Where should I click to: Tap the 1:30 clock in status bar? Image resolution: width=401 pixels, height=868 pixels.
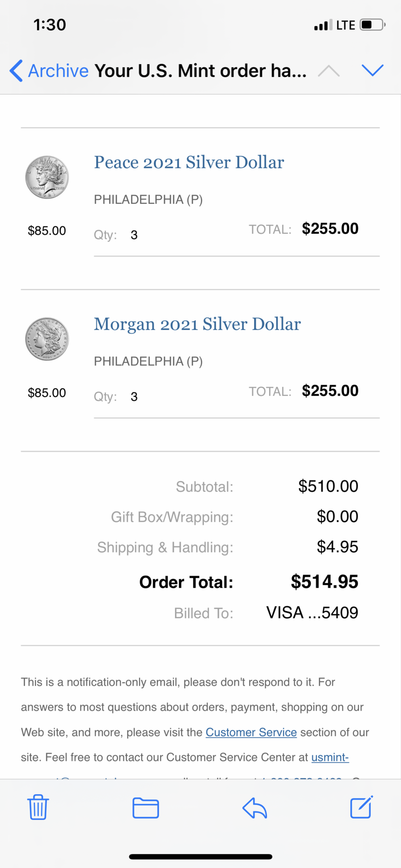click(50, 24)
